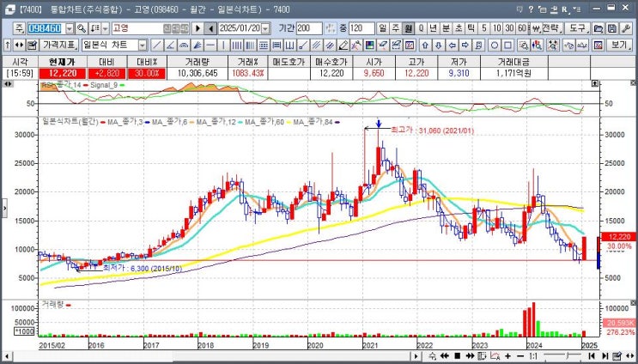Select the rectangle drawing tool
The height and width of the screenshot is (364, 638).
point(507,45)
